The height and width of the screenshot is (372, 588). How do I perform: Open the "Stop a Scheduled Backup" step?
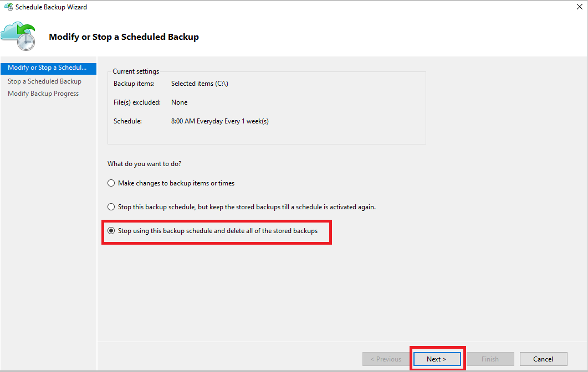(x=44, y=81)
